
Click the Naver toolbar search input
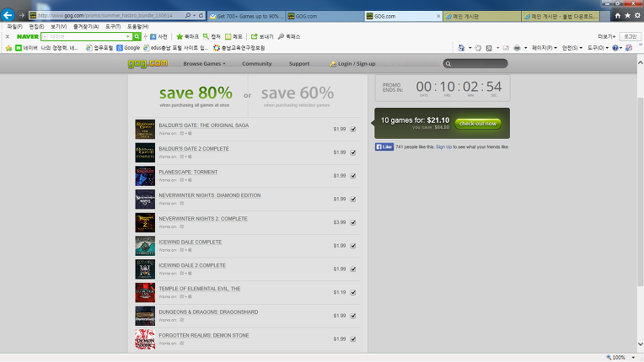[x=87, y=36]
